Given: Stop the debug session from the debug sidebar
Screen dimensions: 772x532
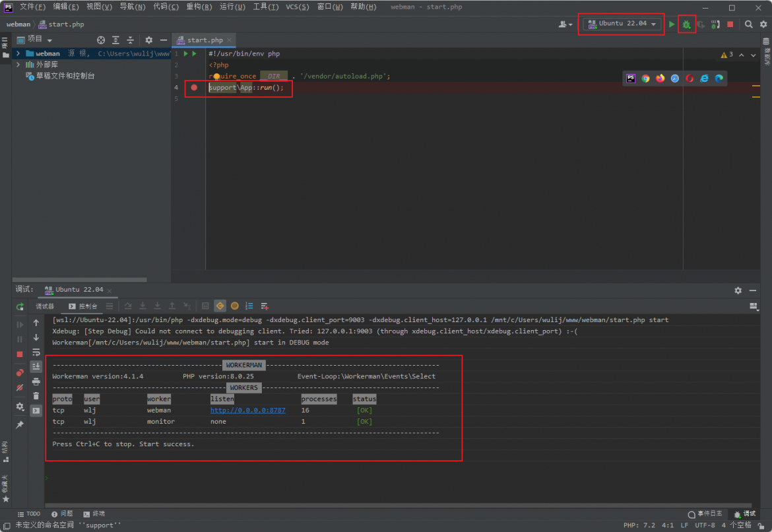Looking at the screenshot, I should pyautogui.click(x=20, y=354).
